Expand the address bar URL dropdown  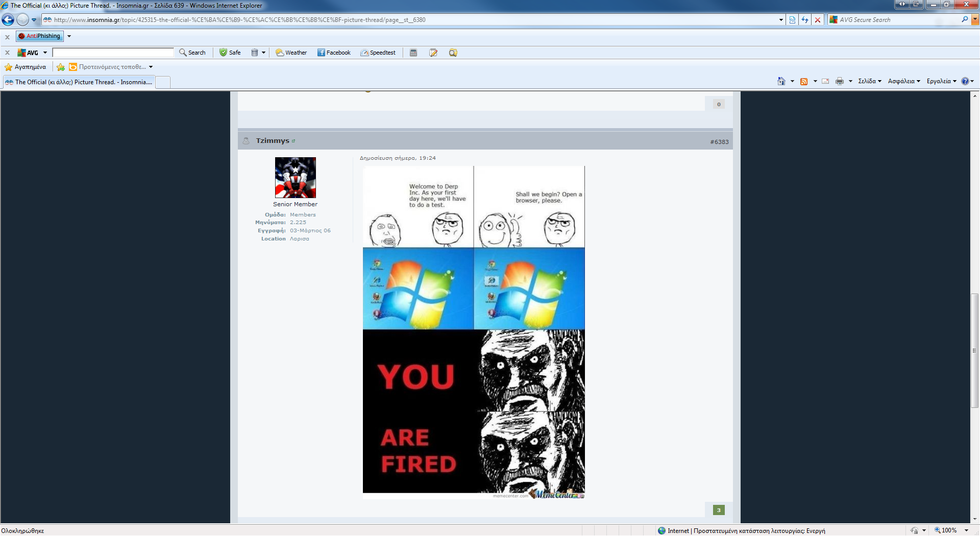[781, 20]
